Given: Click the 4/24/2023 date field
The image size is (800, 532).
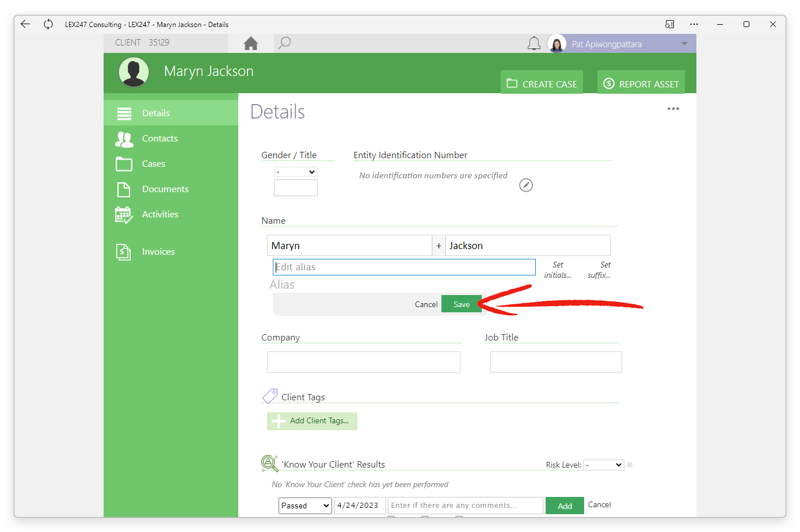Looking at the screenshot, I should [x=360, y=506].
